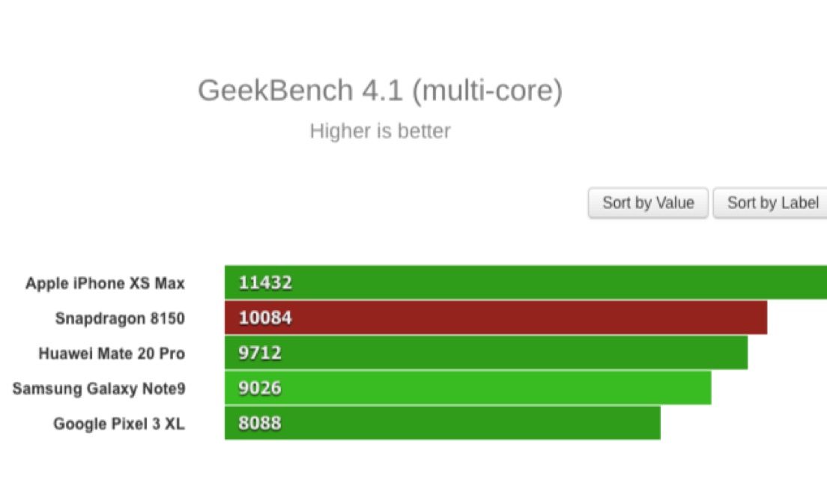Click the Samsung Galaxy Note9 label

pos(99,389)
